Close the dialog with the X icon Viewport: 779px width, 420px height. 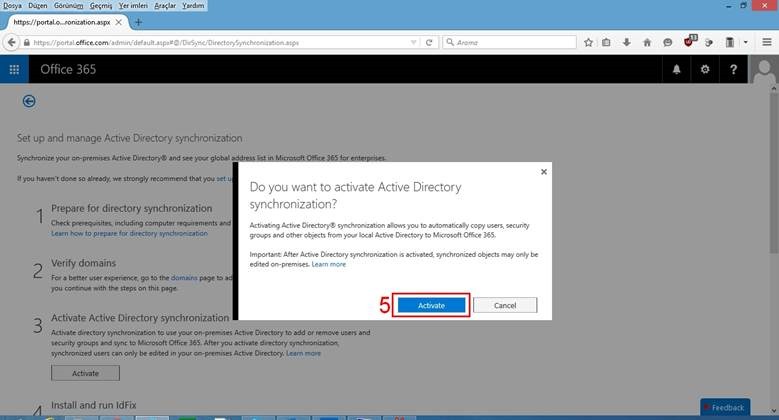click(544, 172)
